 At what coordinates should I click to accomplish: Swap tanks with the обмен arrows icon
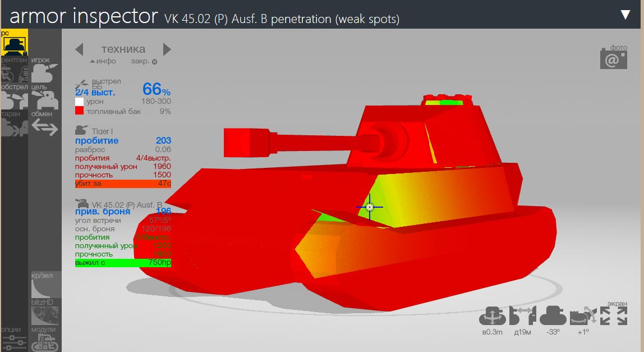[45, 124]
